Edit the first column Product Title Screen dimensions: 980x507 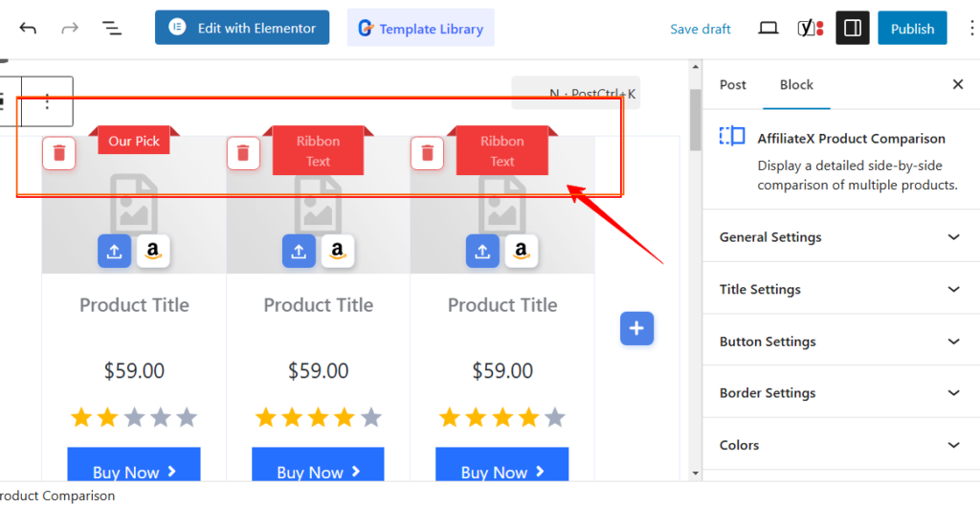[134, 305]
